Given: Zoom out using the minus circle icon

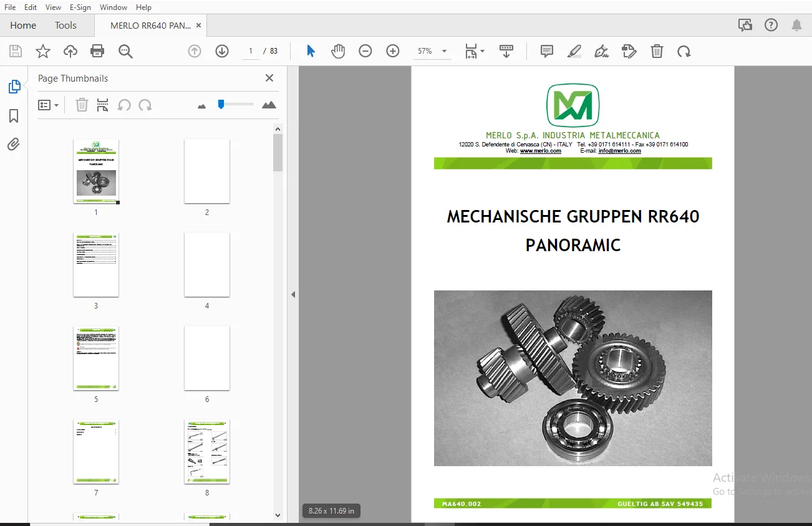Looking at the screenshot, I should tap(365, 51).
